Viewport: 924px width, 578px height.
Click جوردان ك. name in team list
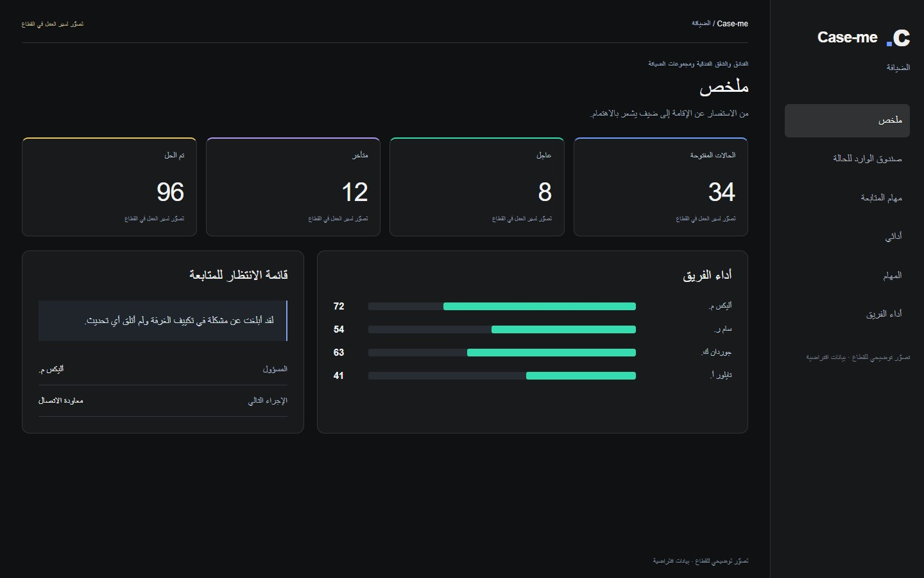pyautogui.click(x=717, y=352)
